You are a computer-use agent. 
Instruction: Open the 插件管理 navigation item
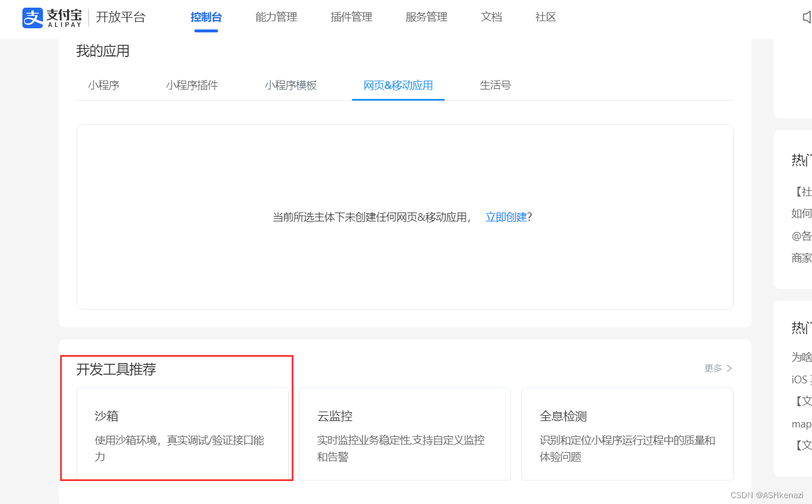coord(352,17)
